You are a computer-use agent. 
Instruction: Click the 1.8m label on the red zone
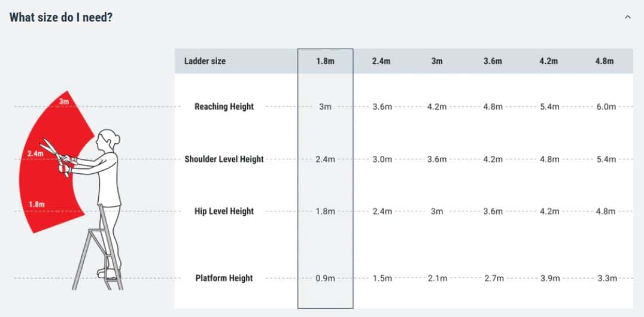click(37, 204)
